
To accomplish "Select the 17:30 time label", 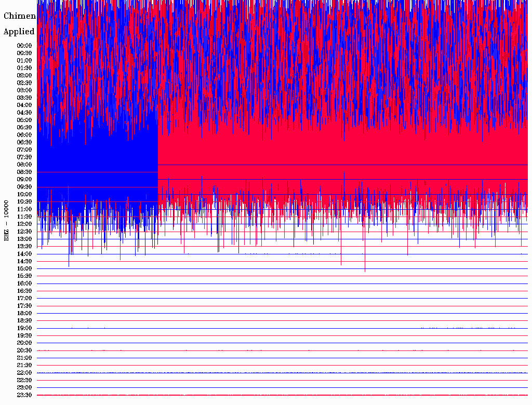I will (24, 306).
